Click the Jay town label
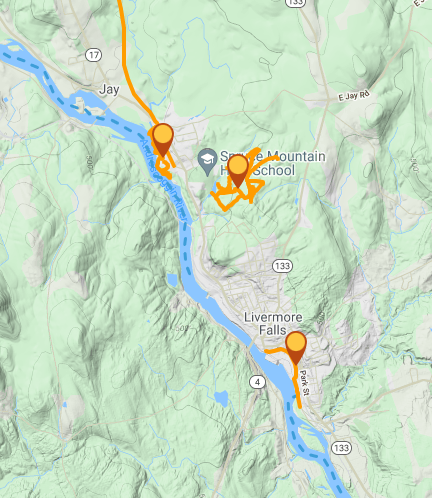The image size is (432, 498). pyautogui.click(x=109, y=89)
